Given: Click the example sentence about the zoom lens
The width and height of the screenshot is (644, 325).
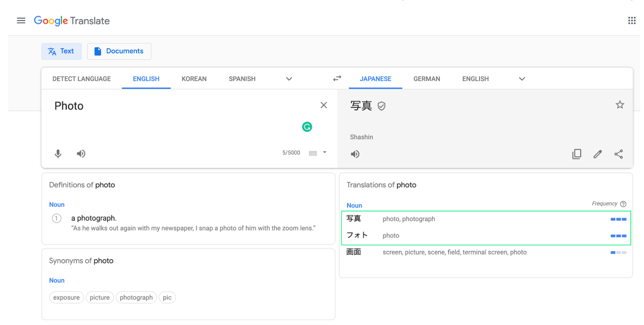Looking at the screenshot, I should (x=194, y=228).
